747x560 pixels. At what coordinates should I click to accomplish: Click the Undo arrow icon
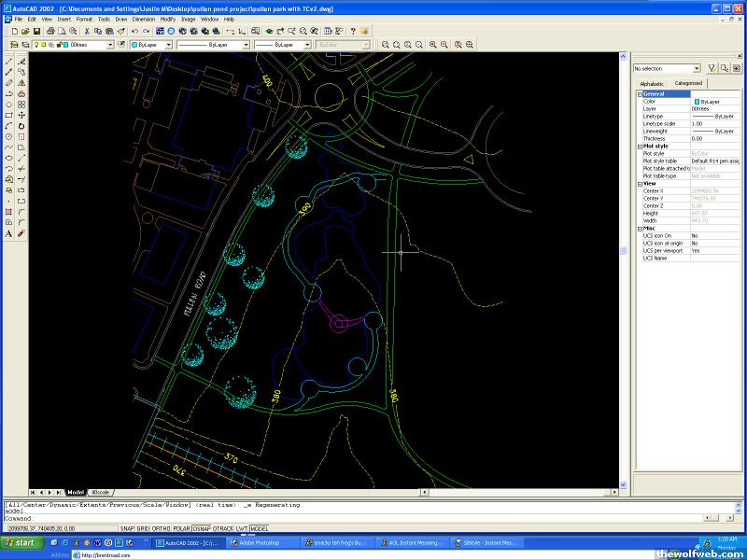pyautogui.click(x=134, y=31)
